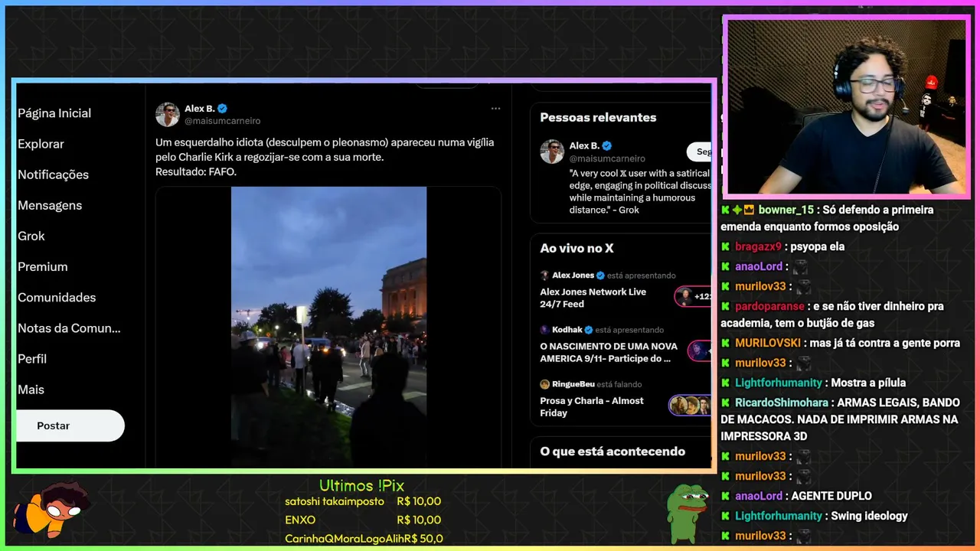Click MURILOVSKI username in chat
The height and width of the screenshot is (551, 980).
[x=768, y=343]
